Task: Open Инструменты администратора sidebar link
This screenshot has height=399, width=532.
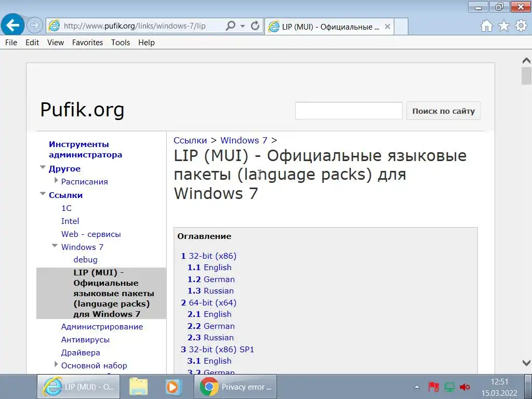Action: tap(85, 149)
